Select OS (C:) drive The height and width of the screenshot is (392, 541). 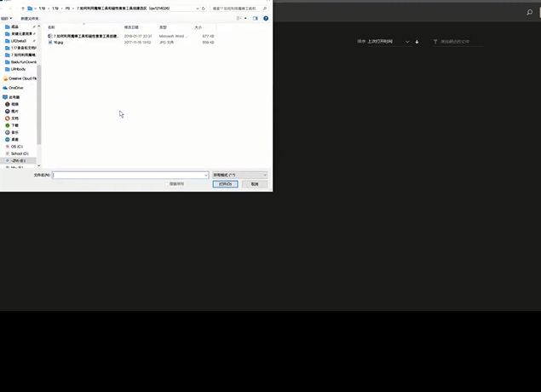pos(14,147)
